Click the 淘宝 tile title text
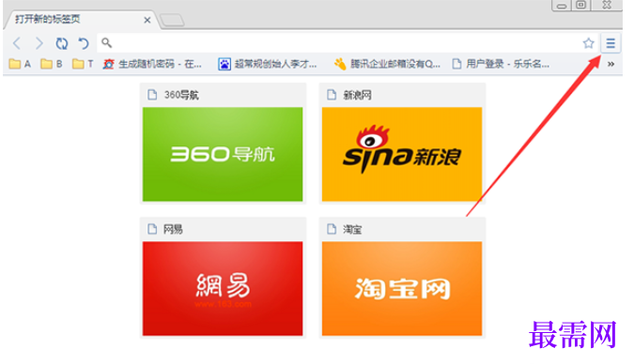This screenshot has width=634, height=364. click(352, 230)
